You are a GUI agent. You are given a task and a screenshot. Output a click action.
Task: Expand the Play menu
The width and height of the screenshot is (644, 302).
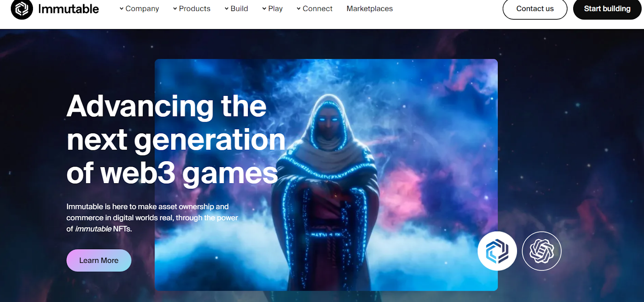click(272, 8)
